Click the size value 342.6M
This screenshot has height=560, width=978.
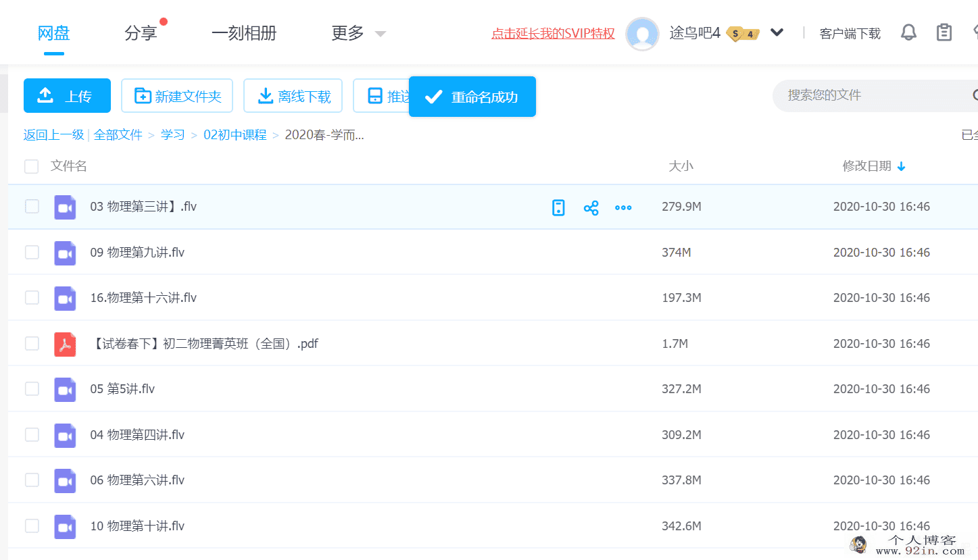pos(681,526)
